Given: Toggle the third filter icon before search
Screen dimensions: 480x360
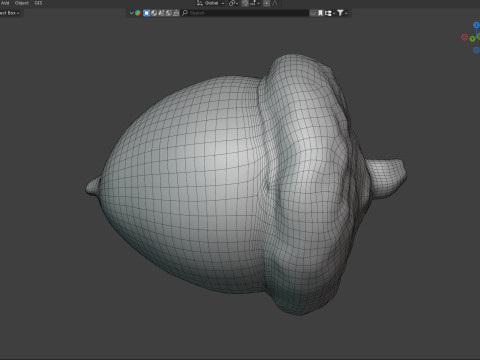Looking at the screenshot, I should [161, 13].
